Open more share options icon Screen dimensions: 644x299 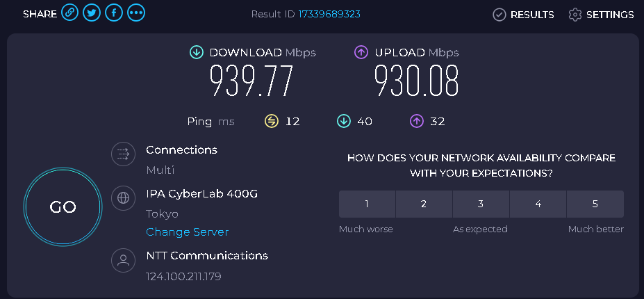(x=136, y=13)
